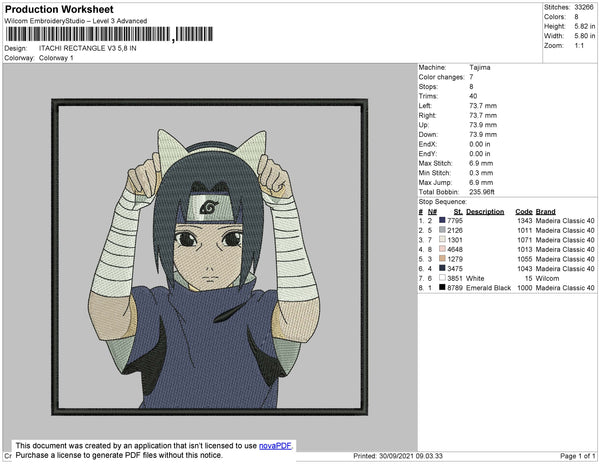Screen dimensions: 600x464
Task: Select the blue 7795 thread color swatch
Action: coord(442,220)
